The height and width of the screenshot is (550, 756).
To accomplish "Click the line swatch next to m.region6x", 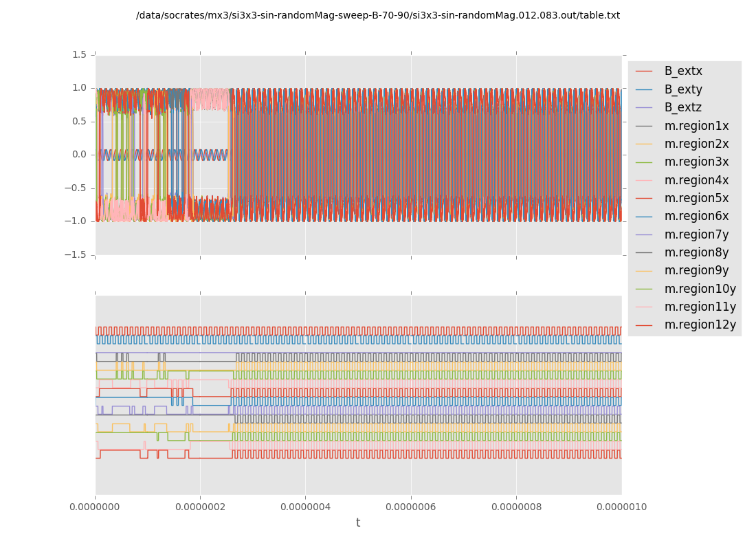I will [644, 217].
